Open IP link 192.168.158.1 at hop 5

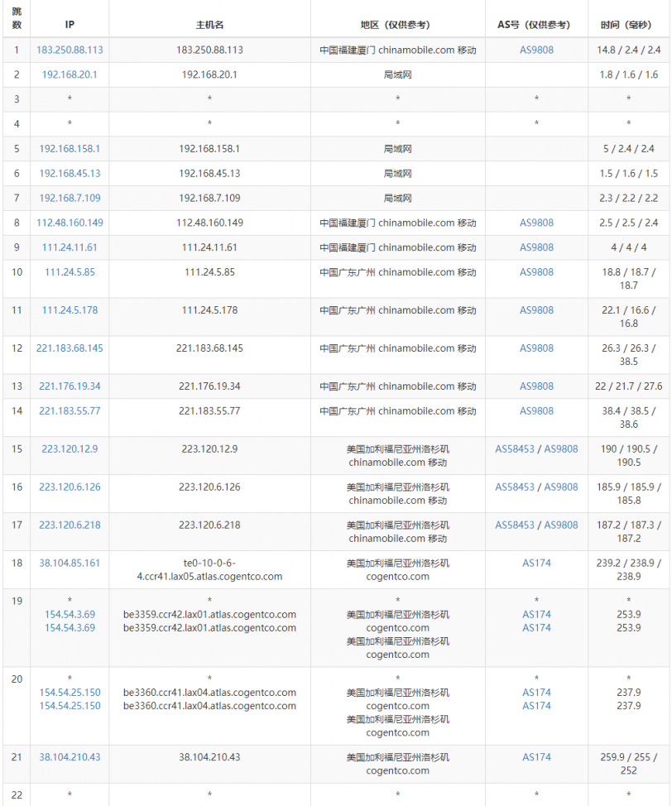70,149
